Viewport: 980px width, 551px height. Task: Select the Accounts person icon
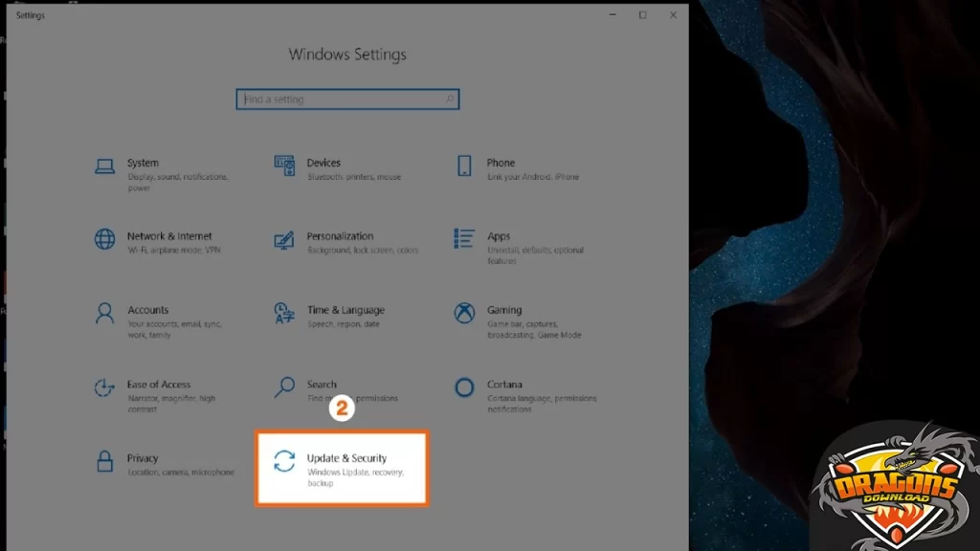point(104,313)
